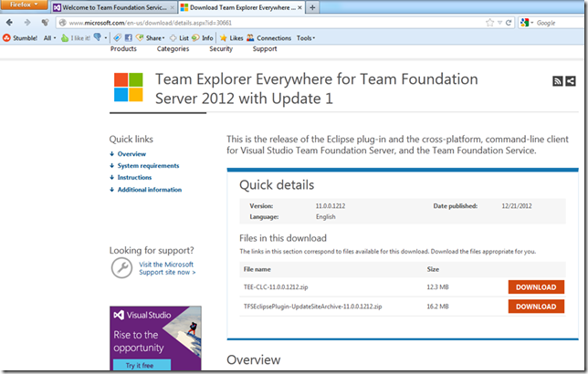Open the dropdown arrow beside thumbs-down

click(x=106, y=38)
